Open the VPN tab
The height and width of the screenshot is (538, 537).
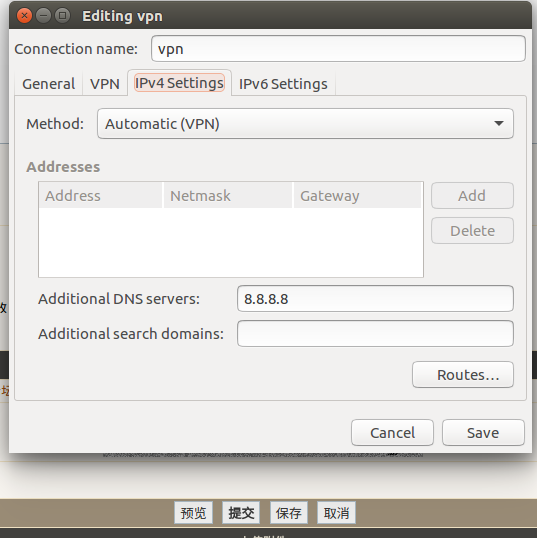105,84
